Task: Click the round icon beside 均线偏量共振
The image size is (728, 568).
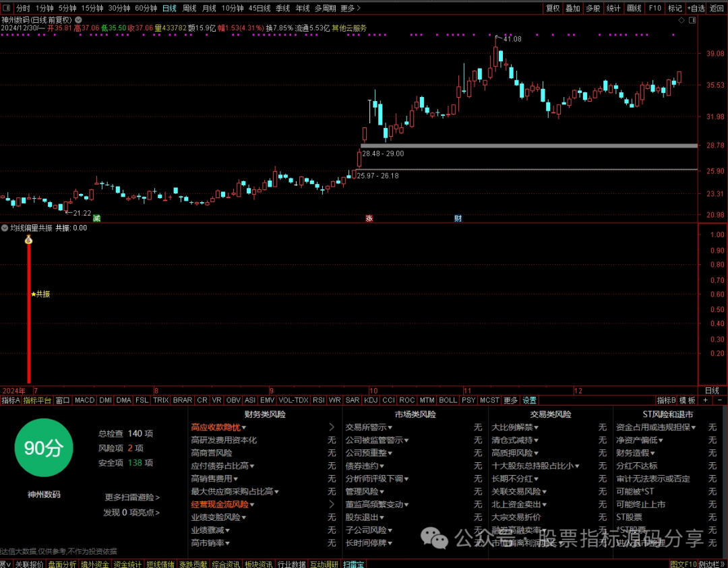Action: pyautogui.click(x=5, y=228)
